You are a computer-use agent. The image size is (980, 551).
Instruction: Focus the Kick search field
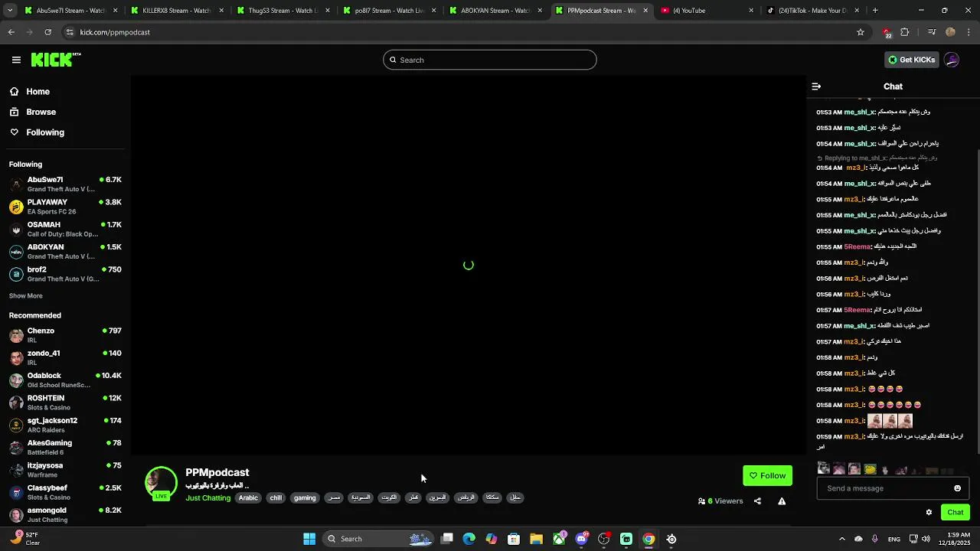490,60
